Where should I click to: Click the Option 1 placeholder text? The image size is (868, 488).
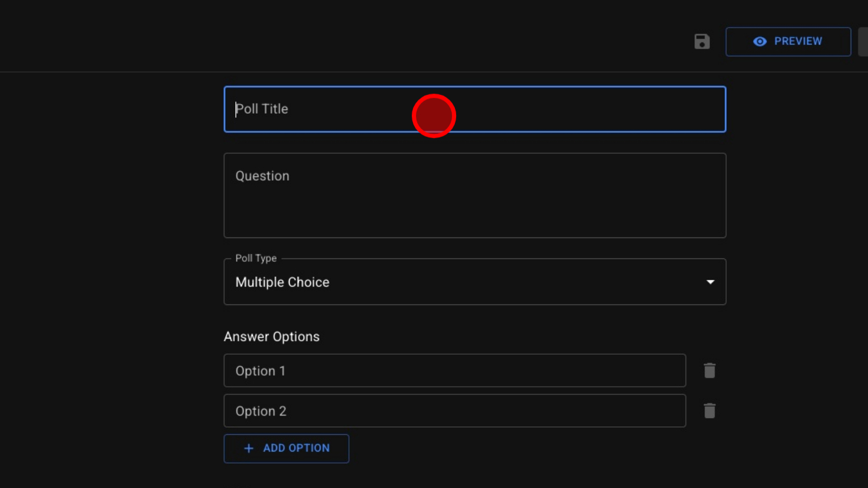click(260, 371)
